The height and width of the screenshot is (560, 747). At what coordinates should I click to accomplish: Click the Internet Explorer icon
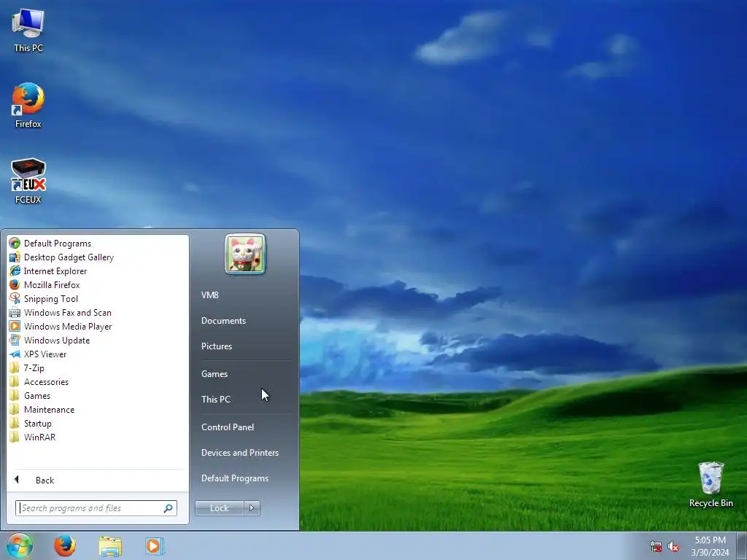[15, 271]
